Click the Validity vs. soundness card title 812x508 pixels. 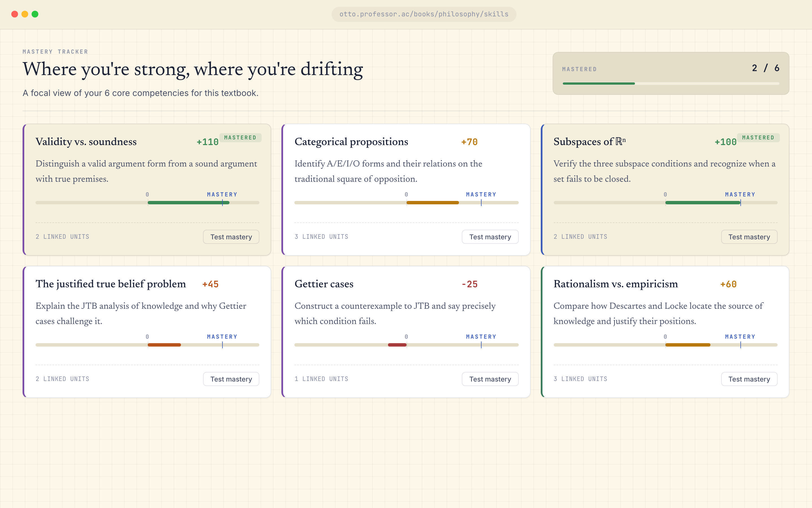click(86, 142)
